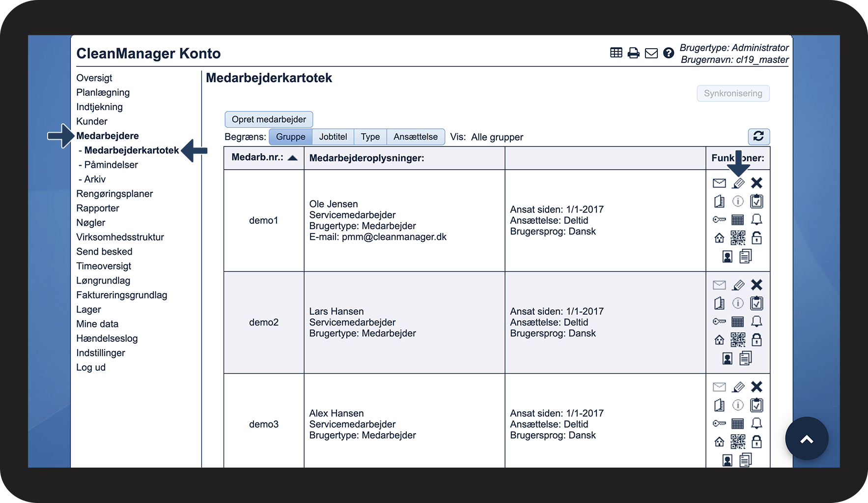868x503 pixels.
Task: Open Rapporter in the sidebar
Action: point(98,208)
